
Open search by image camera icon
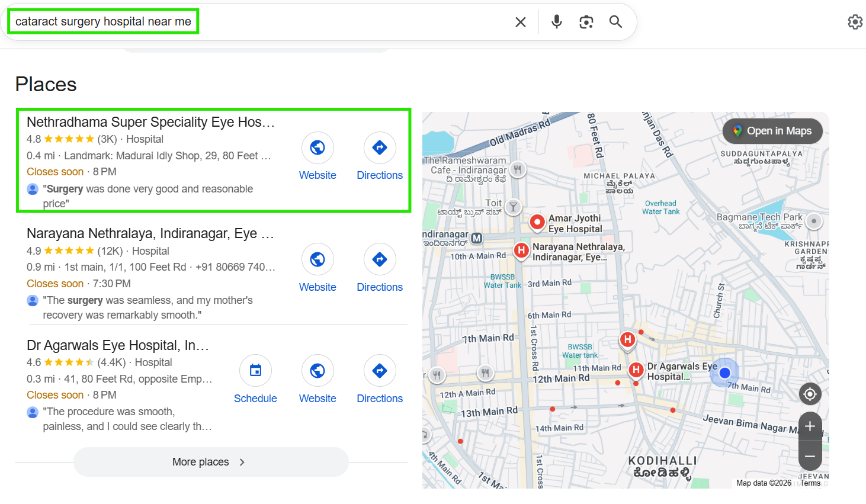click(x=586, y=22)
